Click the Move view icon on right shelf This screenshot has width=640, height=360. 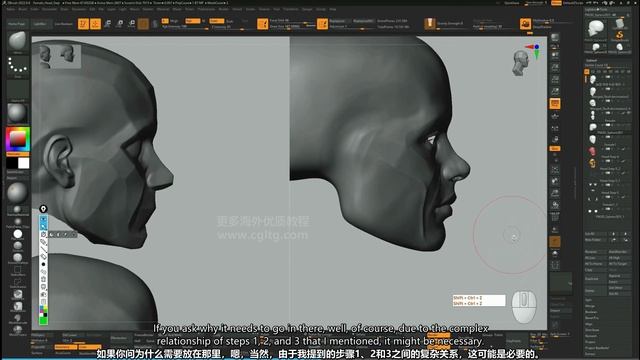pyautogui.click(x=555, y=181)
